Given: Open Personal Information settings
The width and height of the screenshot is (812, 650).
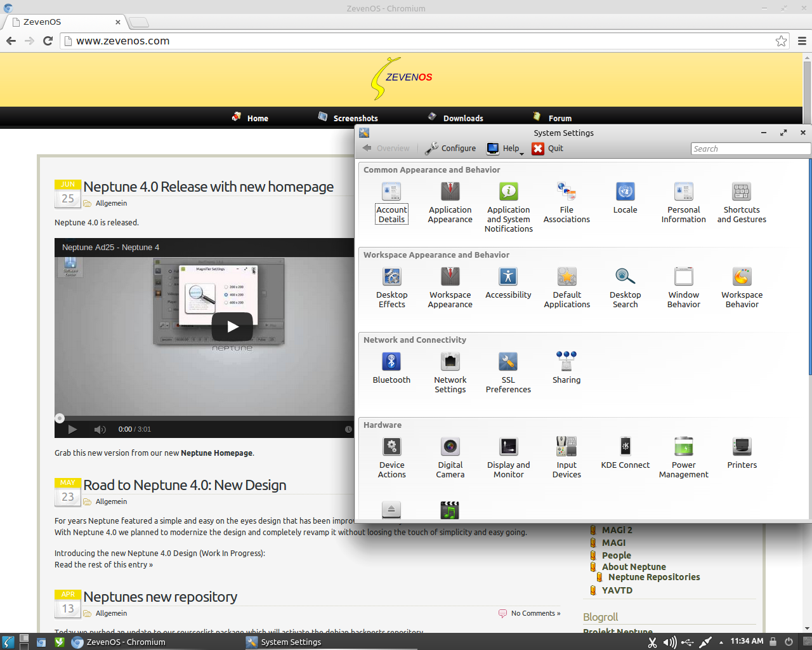Looking at the screenshot, I should pos(683,202).
